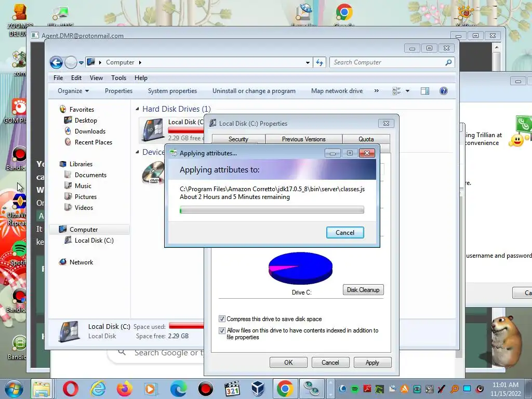Click the Disk Cleanup button
This screenshot has height=399, width=532.
[x=363, y=290]
